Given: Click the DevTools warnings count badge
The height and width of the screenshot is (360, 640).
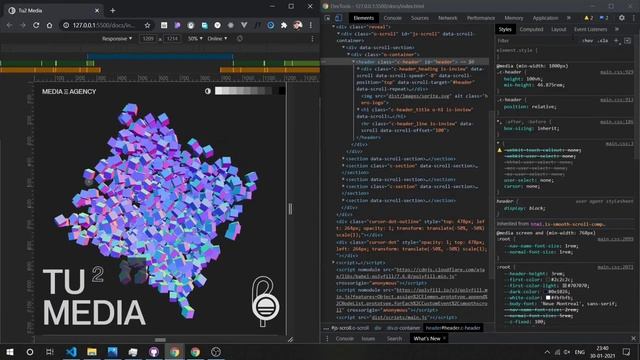Looking at the screenshot, I should pyautogui.click(x=589, y=18).
